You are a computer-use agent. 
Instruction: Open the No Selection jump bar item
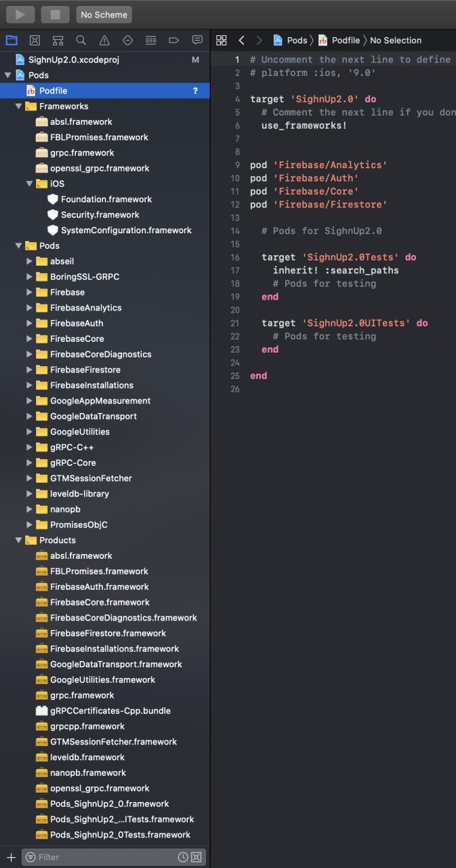[396, 40]
